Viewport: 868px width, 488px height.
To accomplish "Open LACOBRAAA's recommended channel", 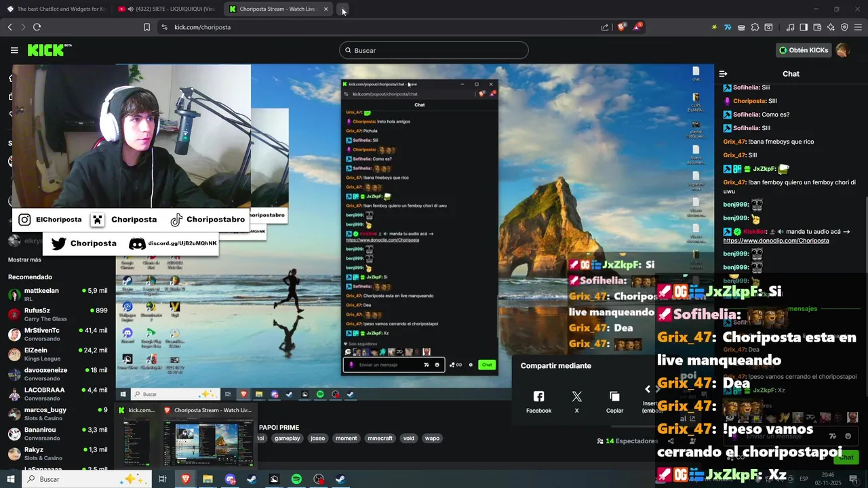I will click(x=58, y=394).
